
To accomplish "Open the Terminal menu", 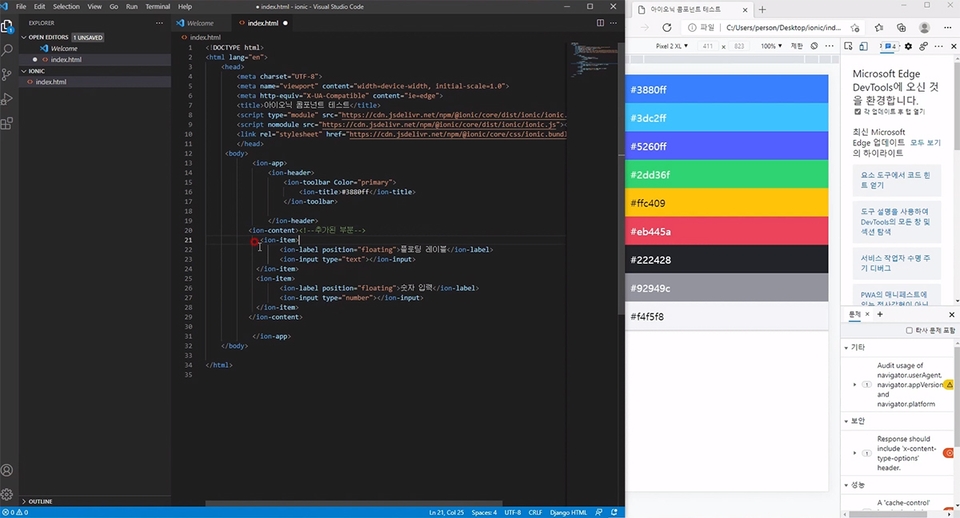I will coord(157,7).
